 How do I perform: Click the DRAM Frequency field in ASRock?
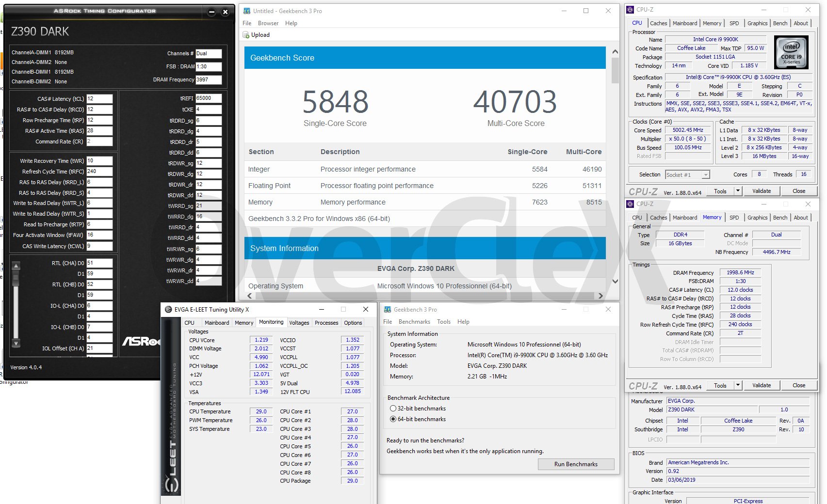[209, 80]
